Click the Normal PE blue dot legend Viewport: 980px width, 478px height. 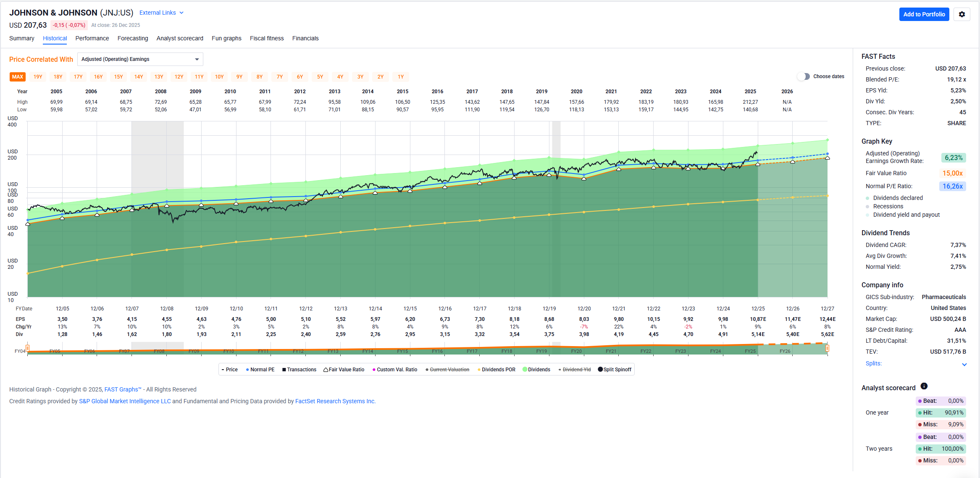coord(247,370)
